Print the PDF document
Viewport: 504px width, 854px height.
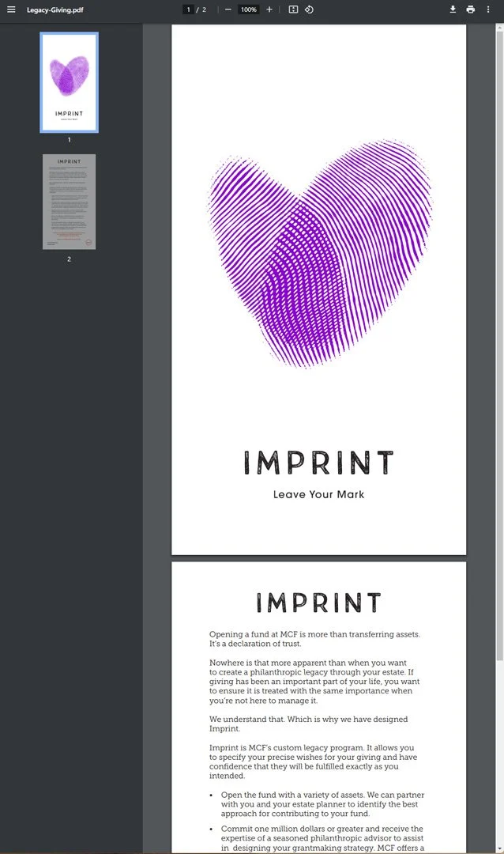pos(470,9)
